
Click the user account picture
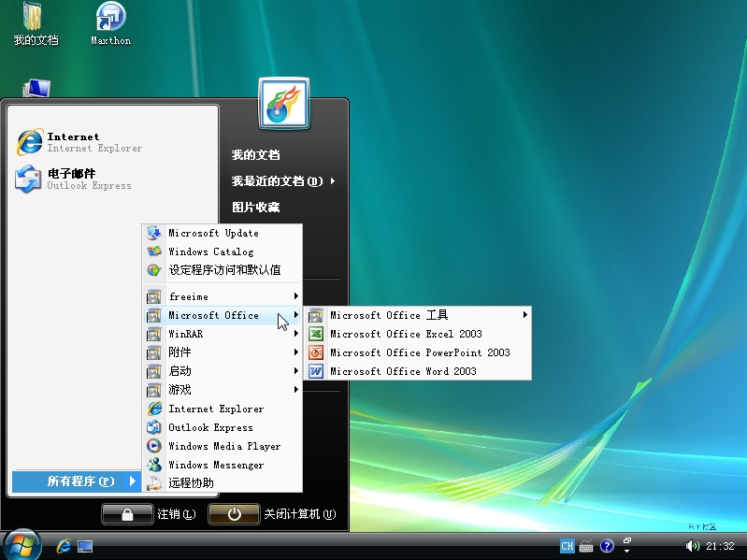[284, 104]
